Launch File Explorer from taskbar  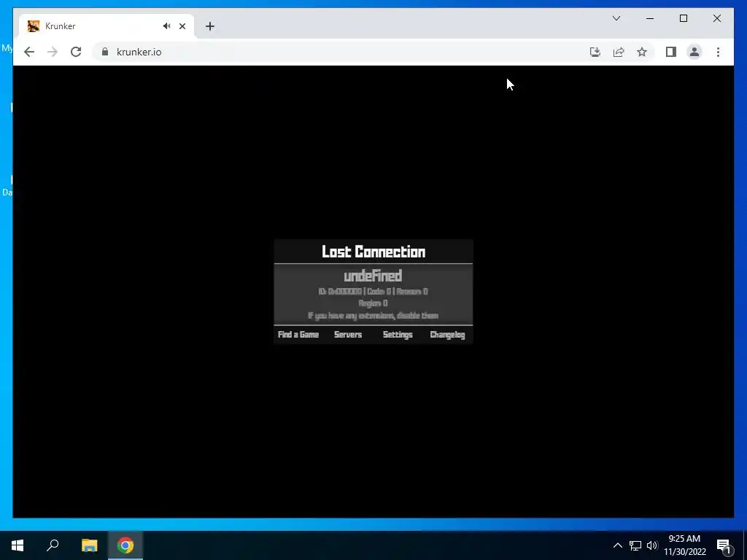(89, 545)
